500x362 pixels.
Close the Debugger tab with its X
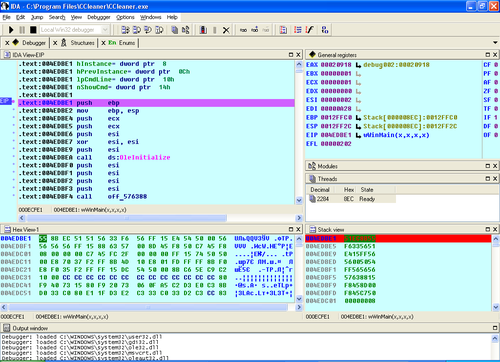point(7,43)
